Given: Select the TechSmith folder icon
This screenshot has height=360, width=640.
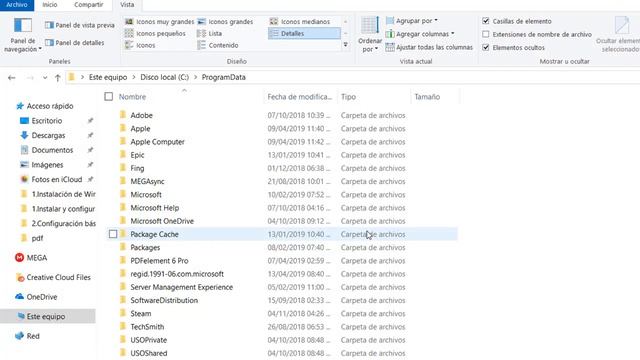Looking at the screenshot, I should [x=123, y=327].
